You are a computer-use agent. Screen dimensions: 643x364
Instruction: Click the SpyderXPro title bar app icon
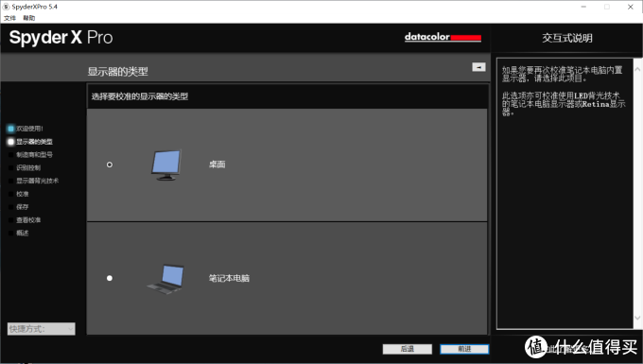pos(6,7)
